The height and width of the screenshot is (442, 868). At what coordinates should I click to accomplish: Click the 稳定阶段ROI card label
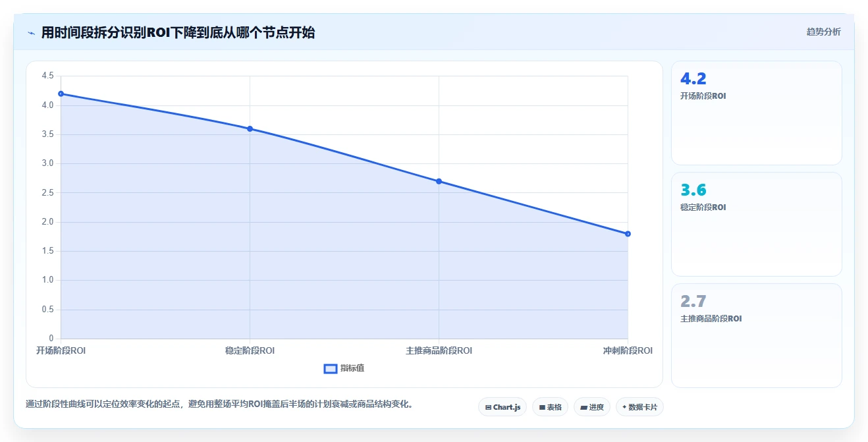point(703,207)
